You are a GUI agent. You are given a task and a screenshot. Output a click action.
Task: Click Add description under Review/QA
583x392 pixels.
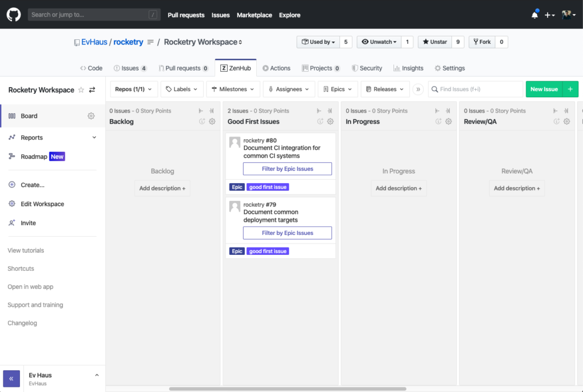[x=517, y=188]
